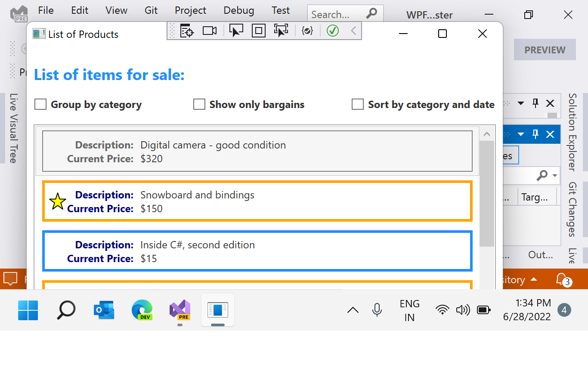This screenshot has width=588, height=371.
Task: Open Microsoft Edge Dev from the taskbar
Action: point(142,310)
